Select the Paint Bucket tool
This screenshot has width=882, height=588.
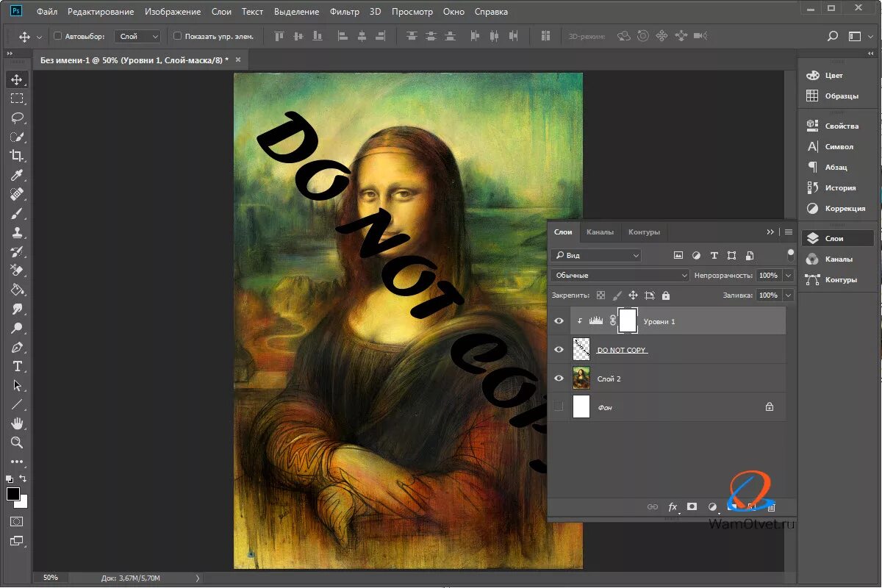(x=16, y=290)
